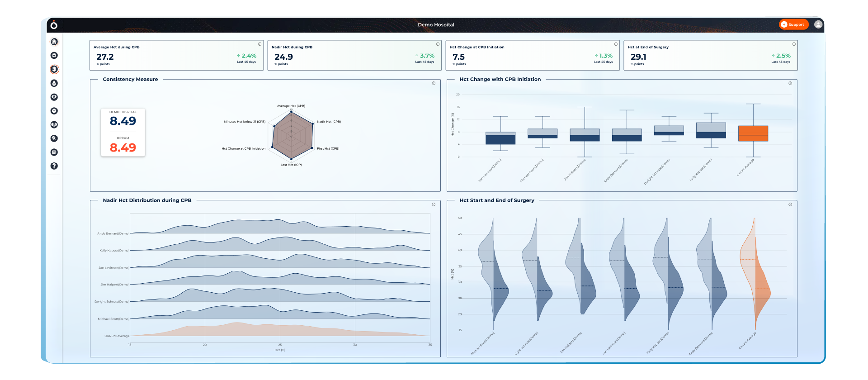Image resolution: width=868 pixels, height=380 pixels.
Task: Open the oxygen droplet sidebar icon
Action: pyautogui.click(x=54, y=83)
